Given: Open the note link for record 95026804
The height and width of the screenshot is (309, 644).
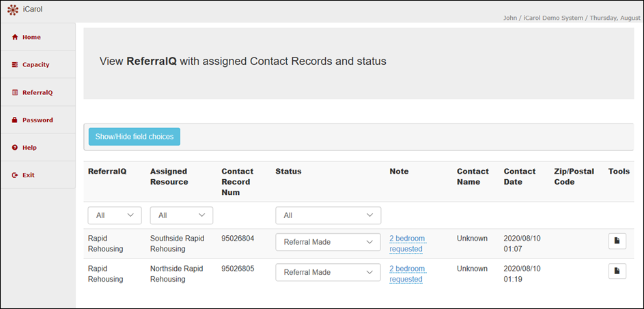Looking at the screenshot, I should coord(408,243).
